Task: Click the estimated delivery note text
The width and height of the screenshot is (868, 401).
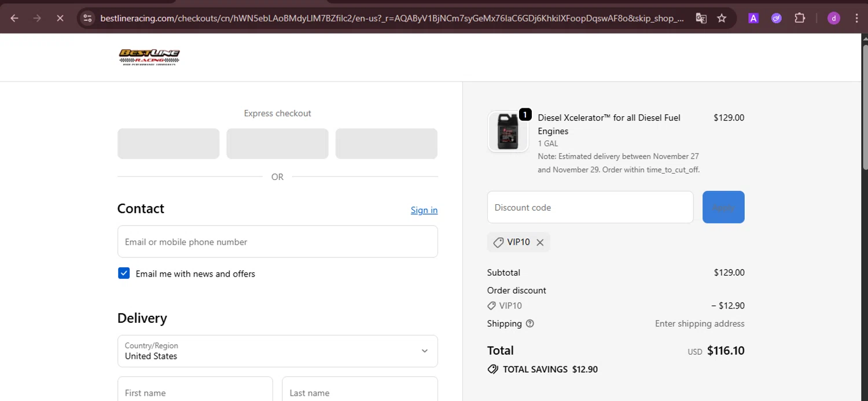Action: [619, 163]
